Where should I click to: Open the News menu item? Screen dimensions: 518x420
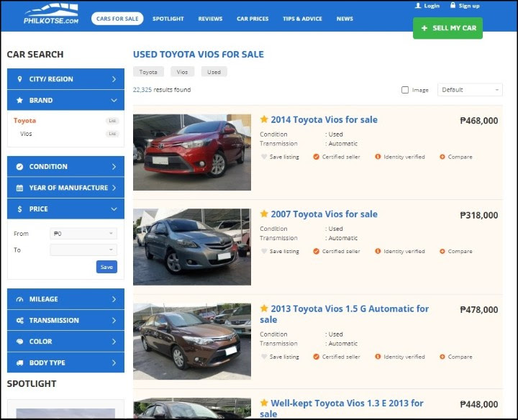point(345,19)
